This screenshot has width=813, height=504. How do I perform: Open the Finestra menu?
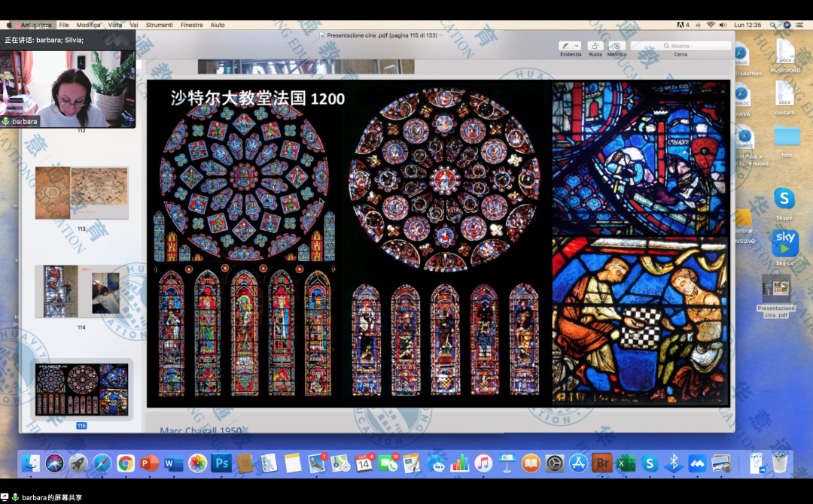click(x=191, y=25)
